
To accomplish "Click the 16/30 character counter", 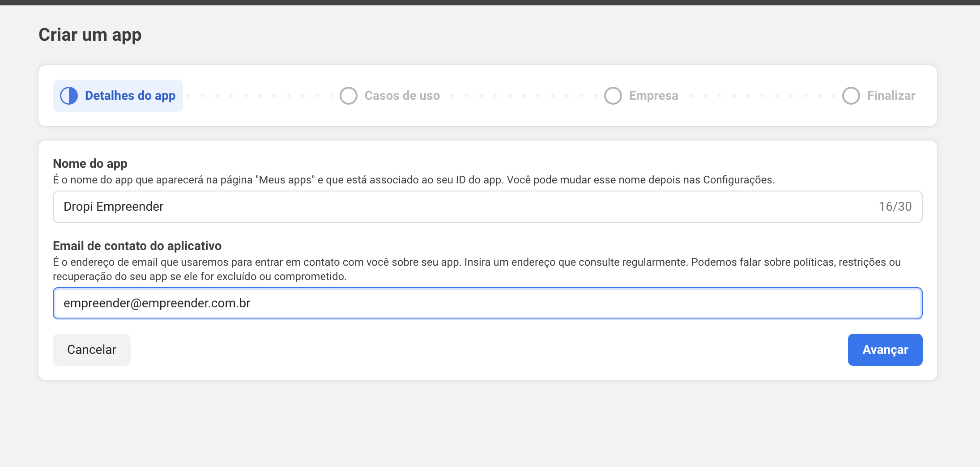I will coord(895,207).
